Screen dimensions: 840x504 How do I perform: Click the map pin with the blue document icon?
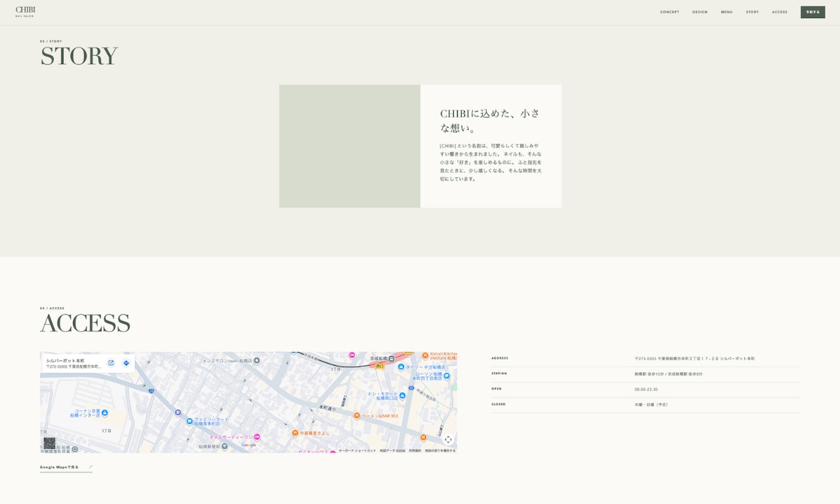coord(178,412)
